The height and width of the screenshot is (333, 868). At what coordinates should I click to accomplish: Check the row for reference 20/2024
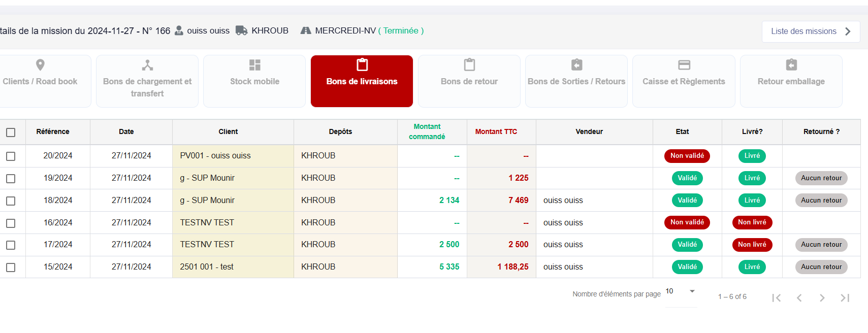[11, 156]
